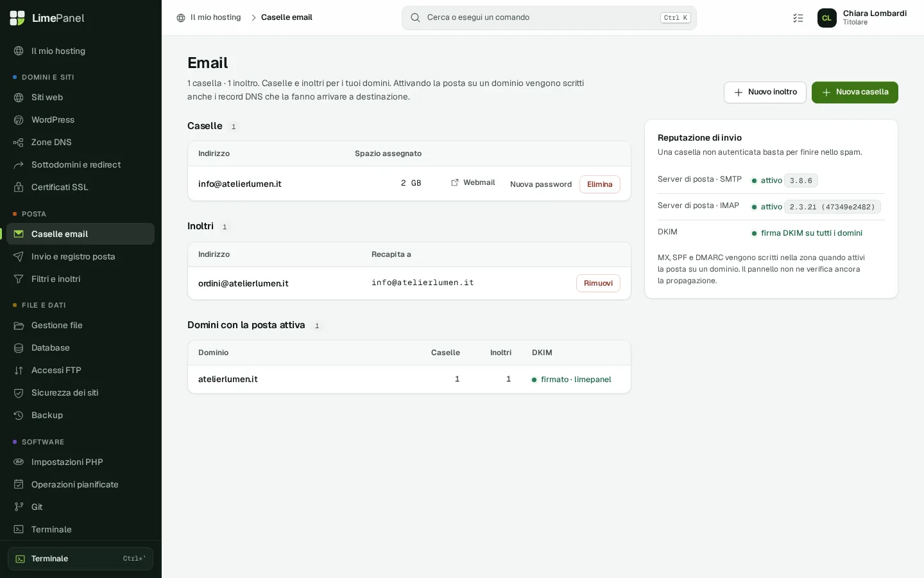Image resolution: width=924 pixels, height=578 pixels.
Task: Open Sicurezza dei siti shield icon
Action: (19, 393)
